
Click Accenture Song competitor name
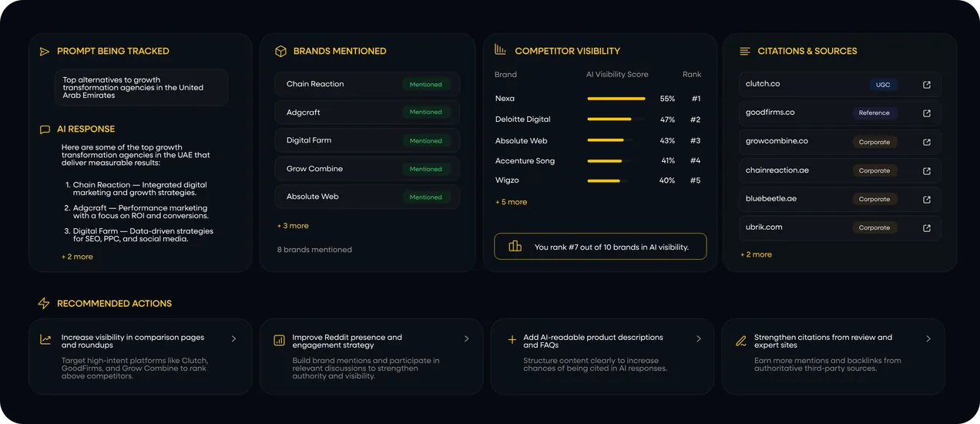[x=525, y=161]
